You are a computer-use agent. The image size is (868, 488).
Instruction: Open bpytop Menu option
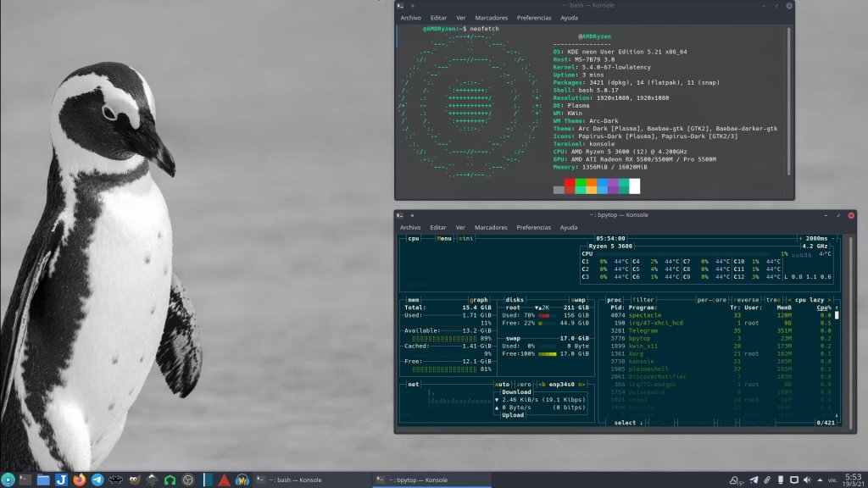[445, 239]
